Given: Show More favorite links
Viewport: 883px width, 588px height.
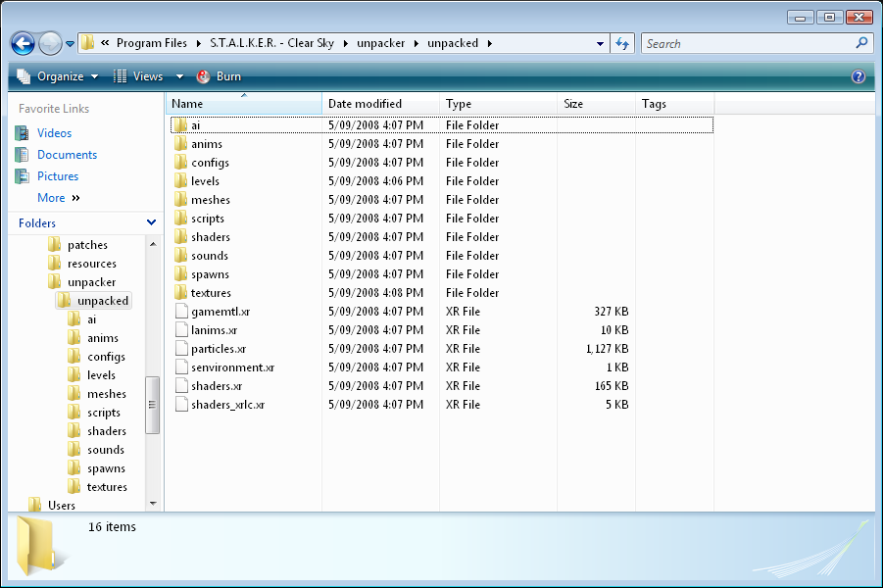Looking at the screenshot, I should coord(58,198).
